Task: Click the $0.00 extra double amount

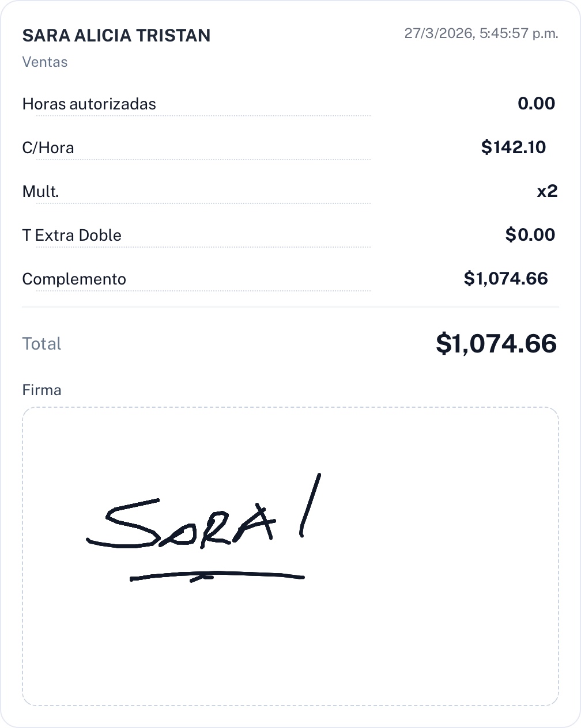Action: (530, 235)
